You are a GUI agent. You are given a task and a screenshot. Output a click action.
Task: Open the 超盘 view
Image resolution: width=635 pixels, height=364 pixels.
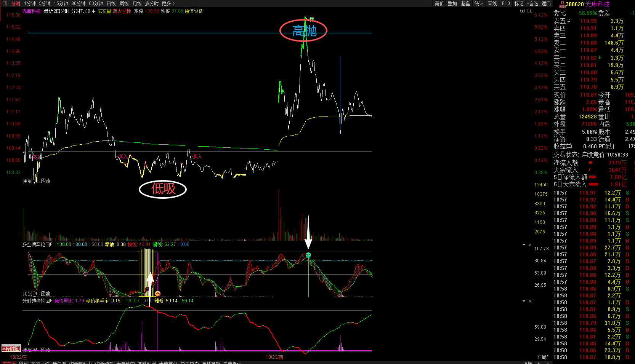coord(466,3)
